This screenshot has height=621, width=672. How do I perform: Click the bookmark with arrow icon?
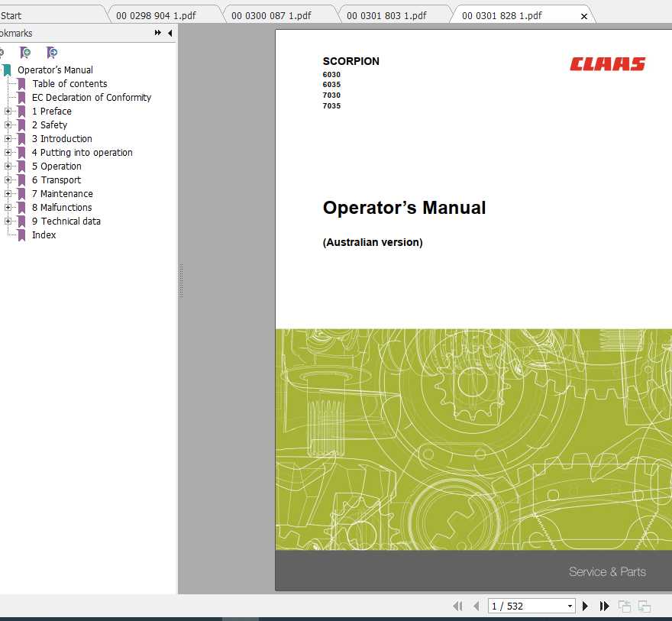51,52
